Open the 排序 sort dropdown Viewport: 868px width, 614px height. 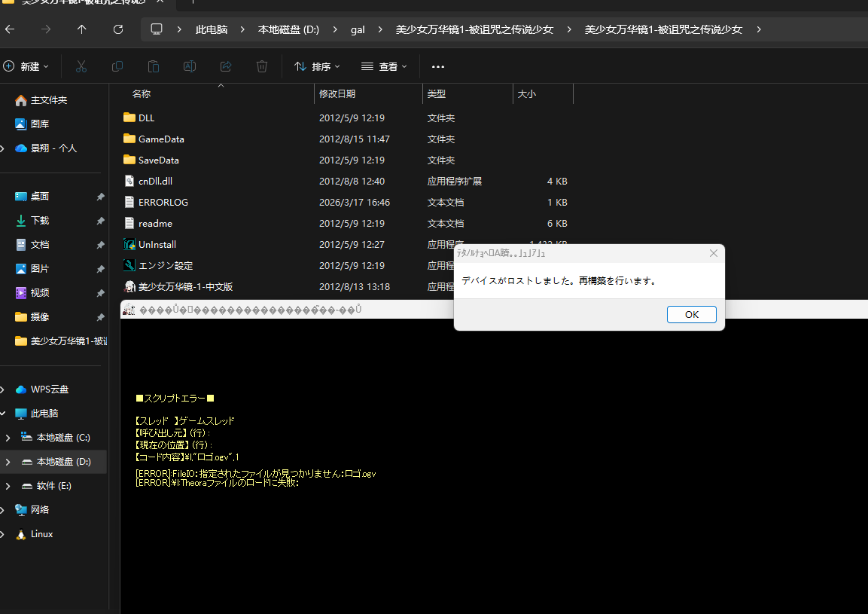point(317,66)
